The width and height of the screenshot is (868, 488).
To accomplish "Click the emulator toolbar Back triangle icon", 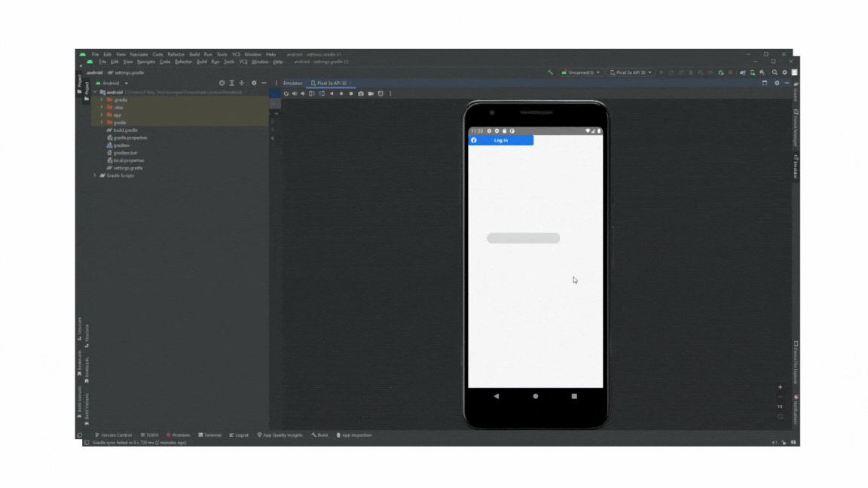I will point(332,93).
